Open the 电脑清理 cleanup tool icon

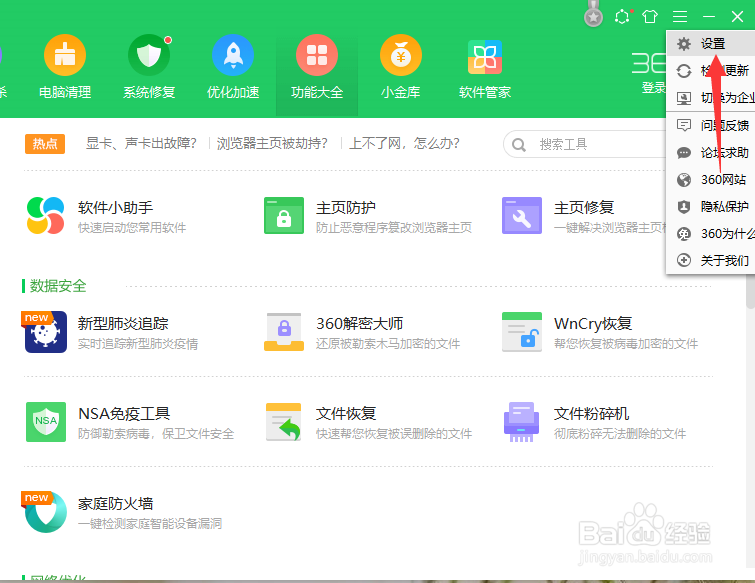[65, 55]
